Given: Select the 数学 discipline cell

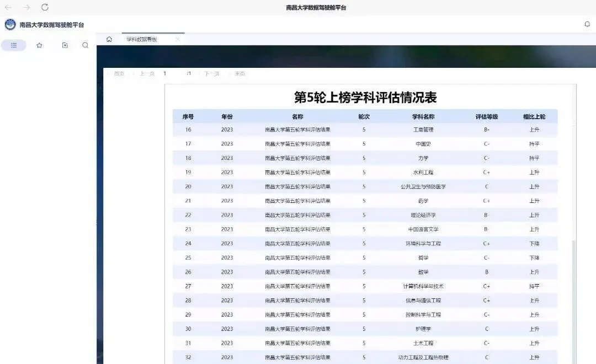Looking at the screenshot, I should pos(423,272).
